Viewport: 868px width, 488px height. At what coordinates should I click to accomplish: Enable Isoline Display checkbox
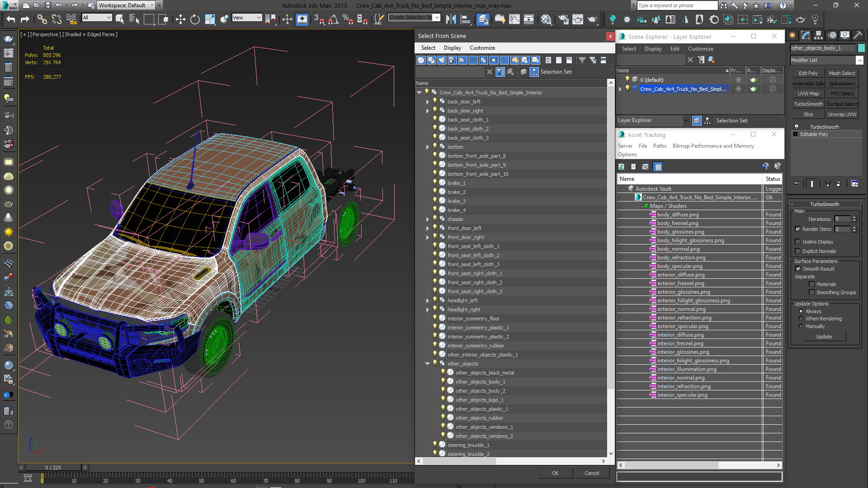798,242
